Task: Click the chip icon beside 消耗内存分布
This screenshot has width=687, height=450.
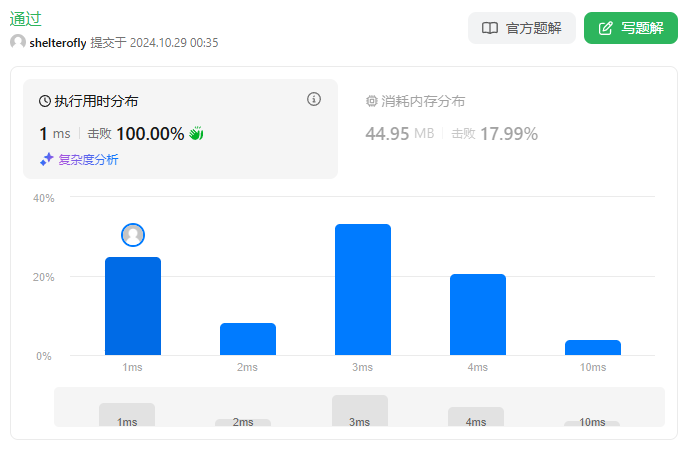Action: pyautogui.click(x=372, y=101)
